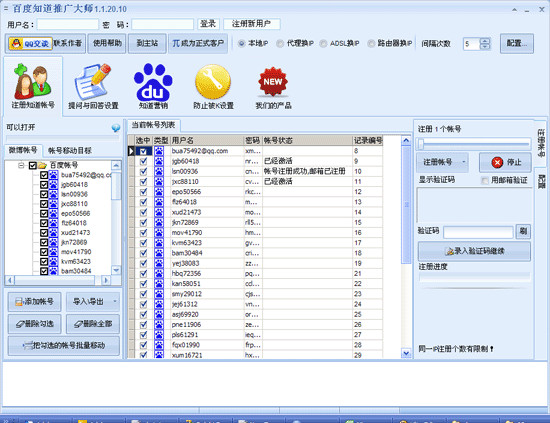The width and height of the screenshot is (550, 423).
Task: Open the 使用帮助 button
Action: coord(107,43)
